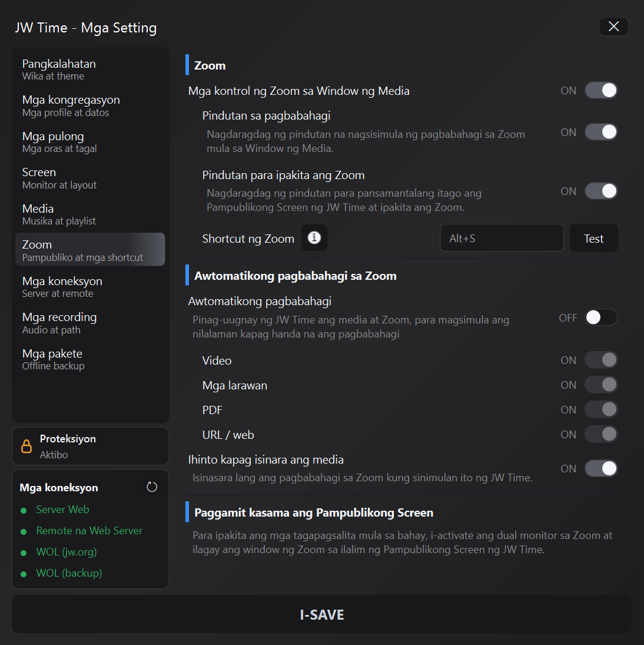Viewport: 644px width, 645px height.
Task: Toggle Pindutan para ipakita ang Zoom
Action: click(x=601, y=191)
